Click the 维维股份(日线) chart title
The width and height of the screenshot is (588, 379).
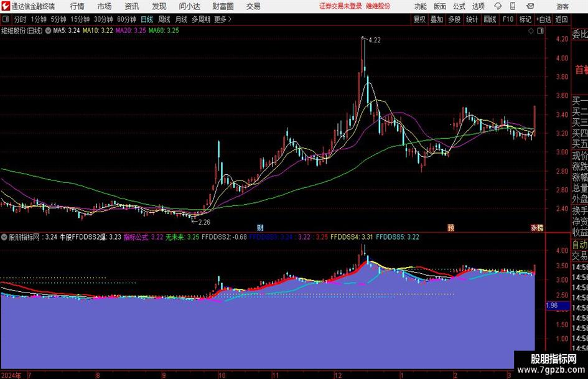tap(22, 30)
